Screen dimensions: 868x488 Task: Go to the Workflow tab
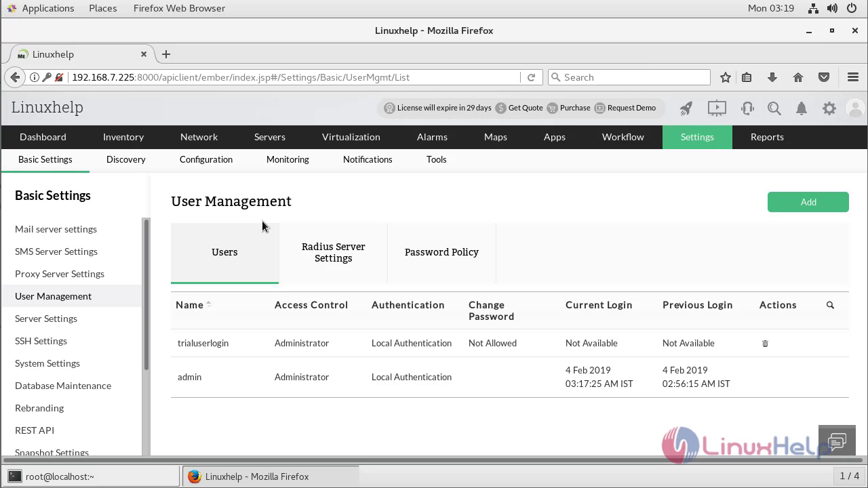[x=623, y=137]
